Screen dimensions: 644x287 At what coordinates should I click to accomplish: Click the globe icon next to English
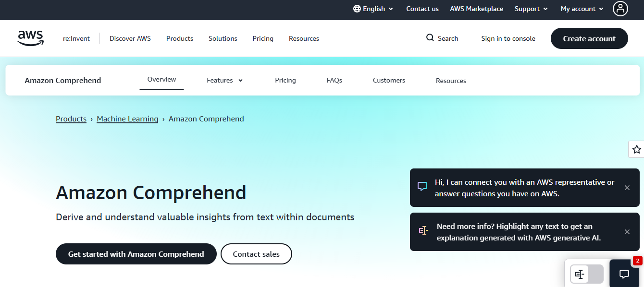356,9
